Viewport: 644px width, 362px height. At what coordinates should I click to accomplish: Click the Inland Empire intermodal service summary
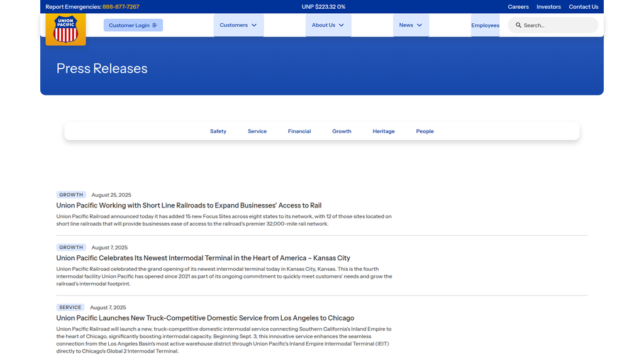(224, 340)
